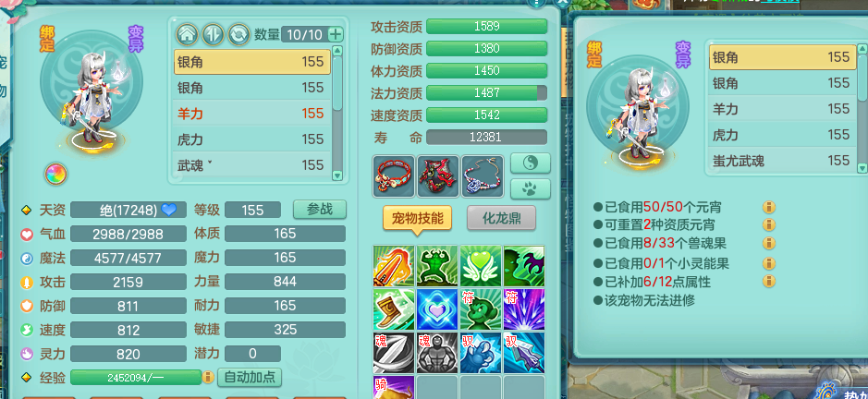
Task: Click the refresh arrows icon above pet list
Action: (238, 34)
